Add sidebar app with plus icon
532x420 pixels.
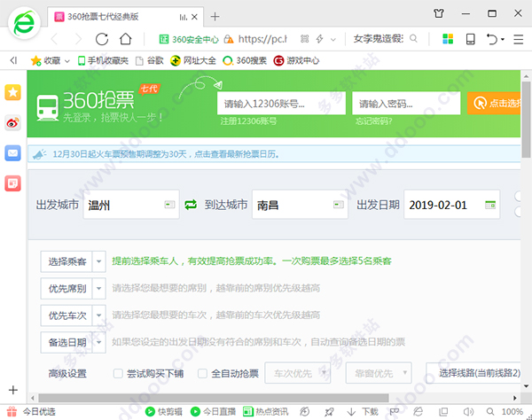(x=13, y=390)
